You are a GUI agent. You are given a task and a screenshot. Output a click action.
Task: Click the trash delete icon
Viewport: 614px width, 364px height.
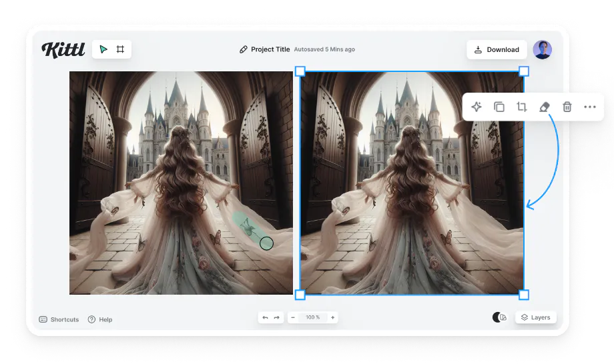pyautogui.click(x=567, y=107)
